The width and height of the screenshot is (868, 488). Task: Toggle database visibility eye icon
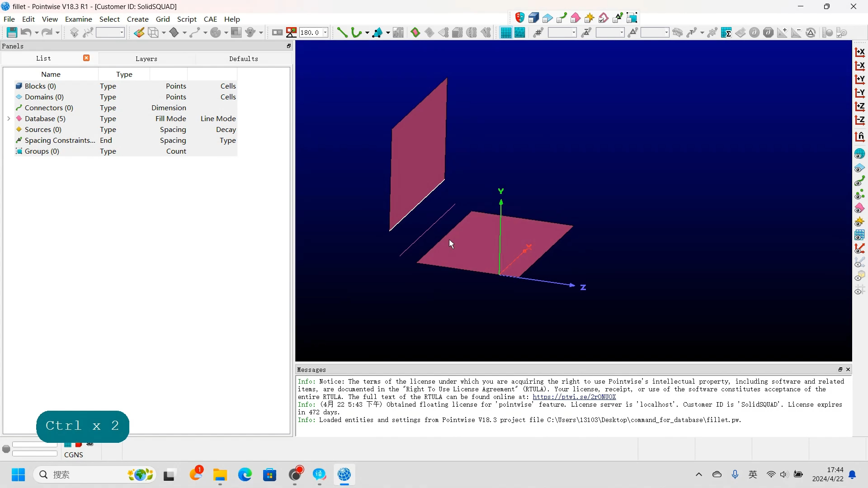pos(859,208)
